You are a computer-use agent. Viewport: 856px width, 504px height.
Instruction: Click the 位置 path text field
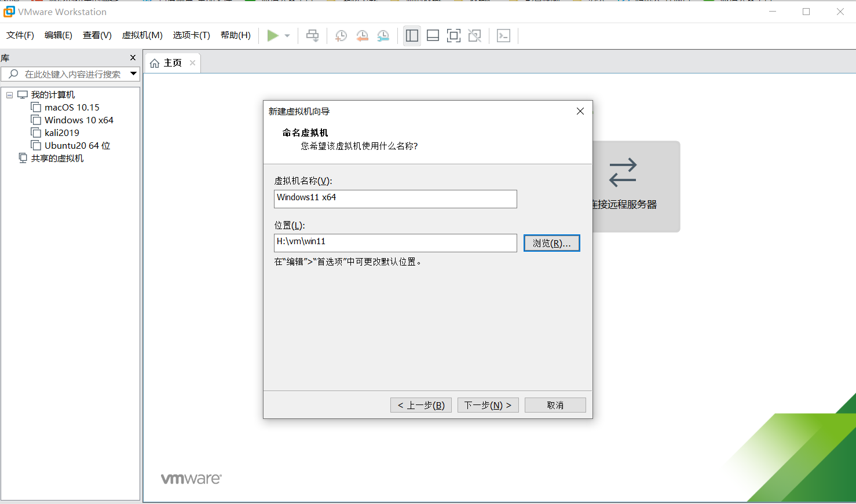tap(396, 243)
